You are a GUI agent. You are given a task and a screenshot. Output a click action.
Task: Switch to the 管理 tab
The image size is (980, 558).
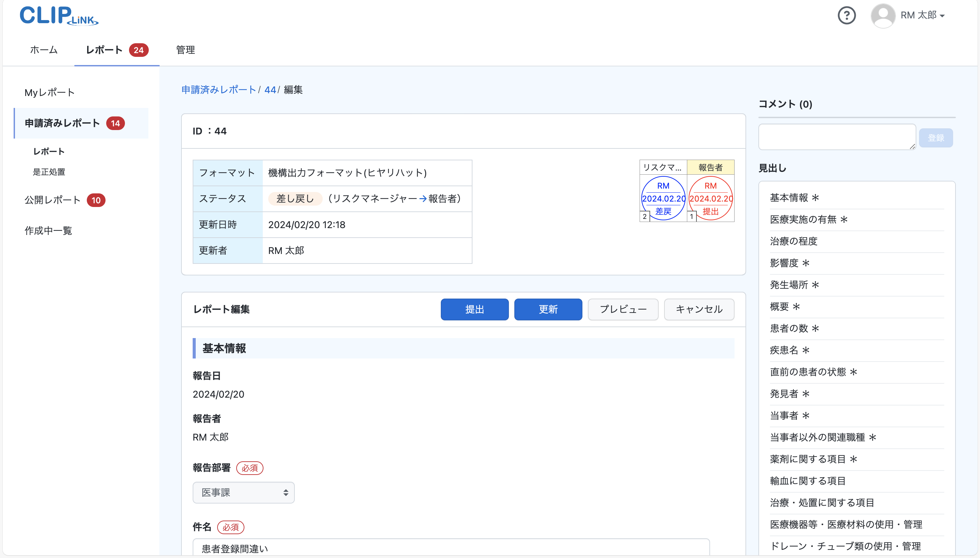point(185,50)
